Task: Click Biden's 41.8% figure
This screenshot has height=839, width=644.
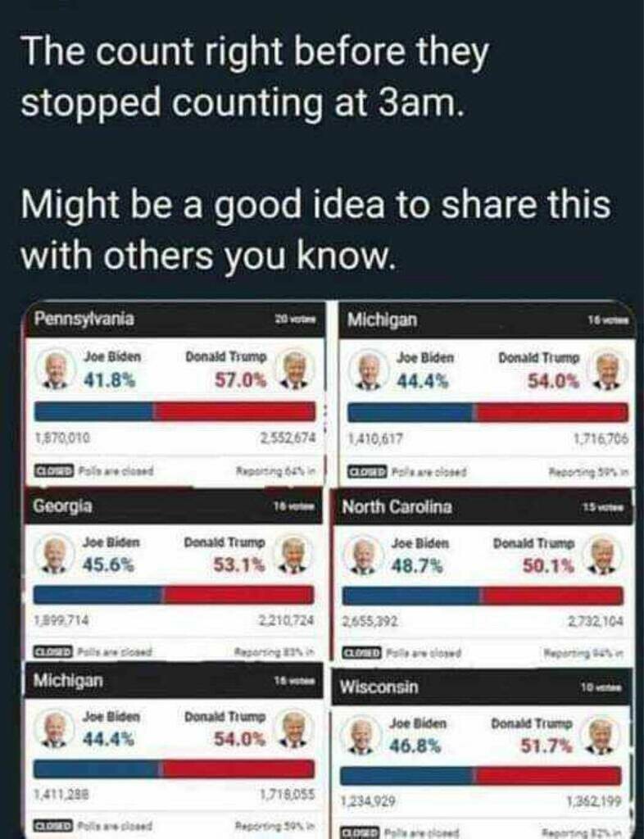Action: [109, 379]
